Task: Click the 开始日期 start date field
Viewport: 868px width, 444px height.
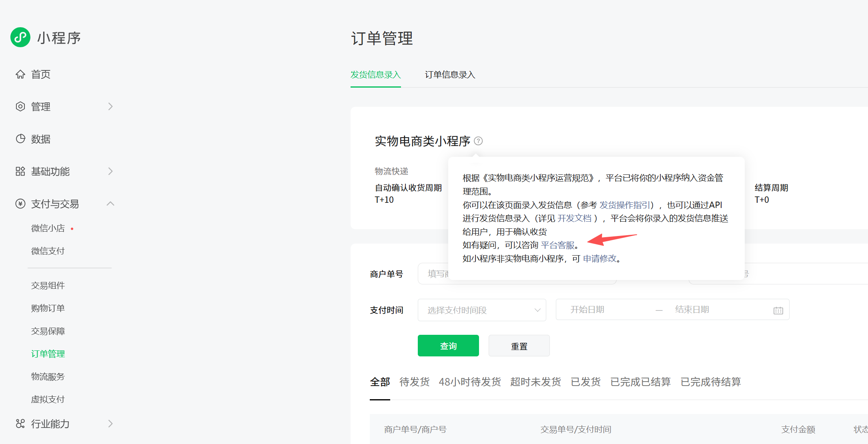Action: point(587,310)
